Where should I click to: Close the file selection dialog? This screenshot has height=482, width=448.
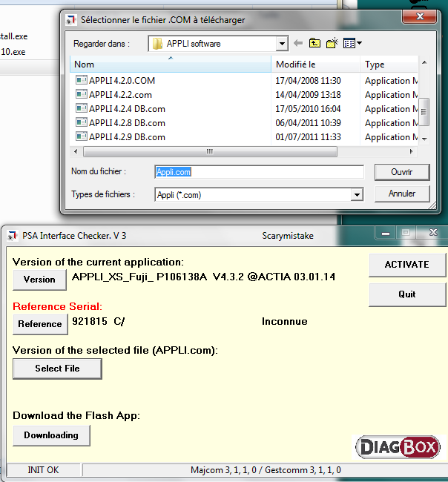click(x=419, y=16)
